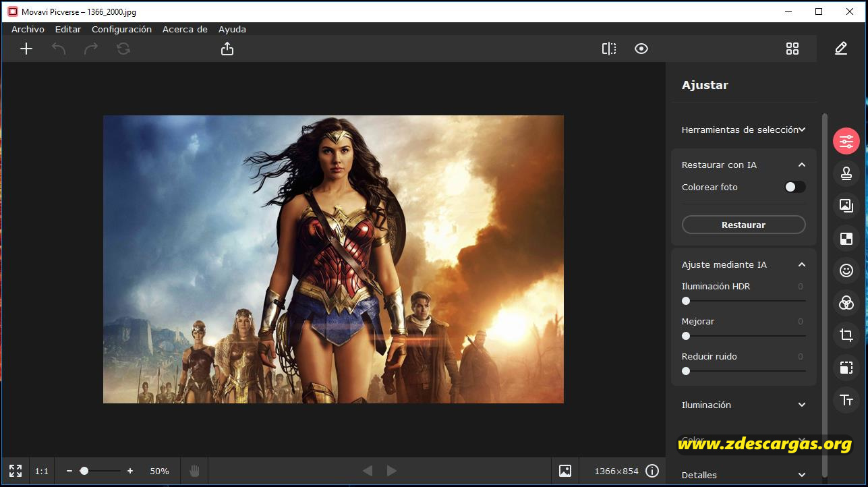
Task: Select the checkerboard background removal tool
Action: (x=846, y=238)
